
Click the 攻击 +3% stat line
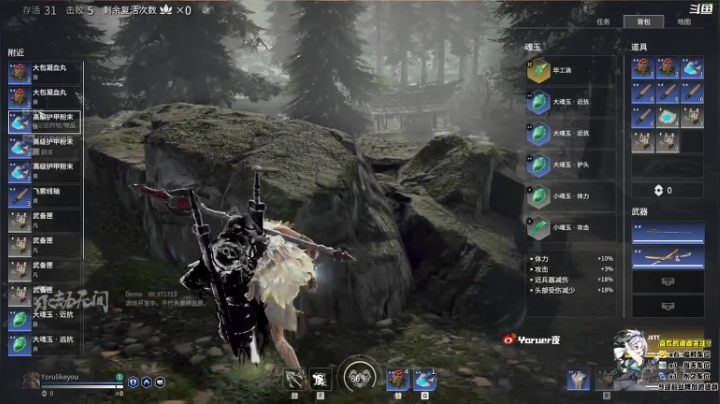[x=571, y=269]
